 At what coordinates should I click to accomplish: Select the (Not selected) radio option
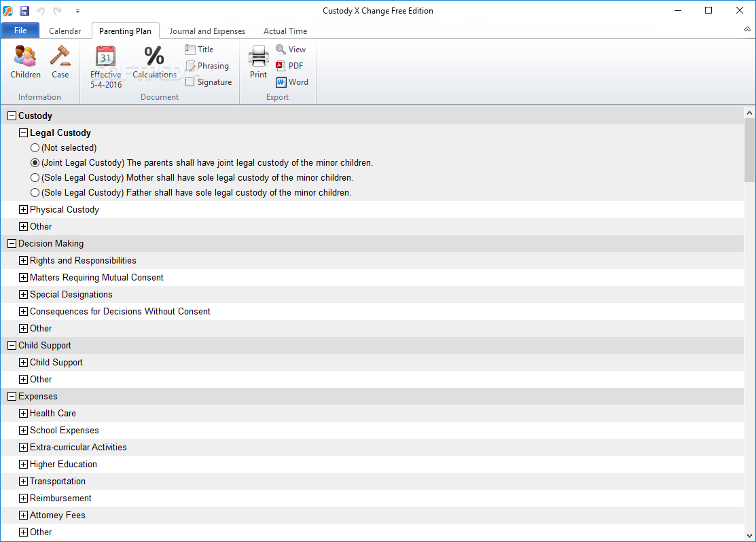click(35, 147)
